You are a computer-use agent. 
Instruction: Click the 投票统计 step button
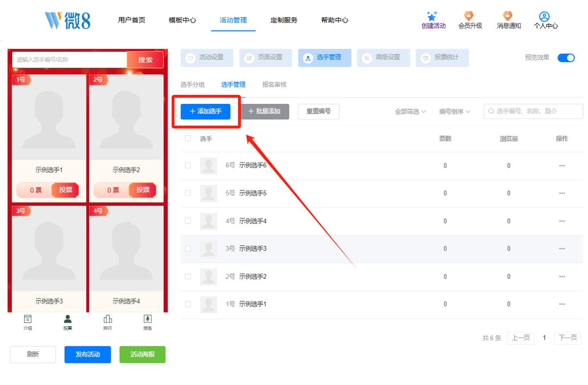[442, 57]
